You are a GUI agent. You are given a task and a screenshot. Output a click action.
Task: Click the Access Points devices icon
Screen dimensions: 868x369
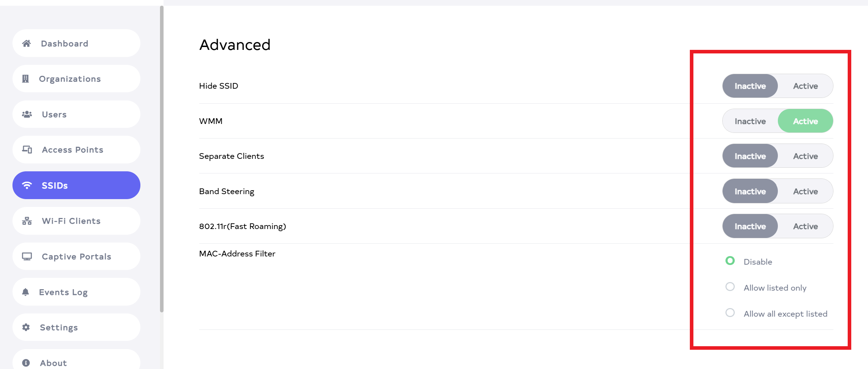pyautogui.click(x=27, y=150)
